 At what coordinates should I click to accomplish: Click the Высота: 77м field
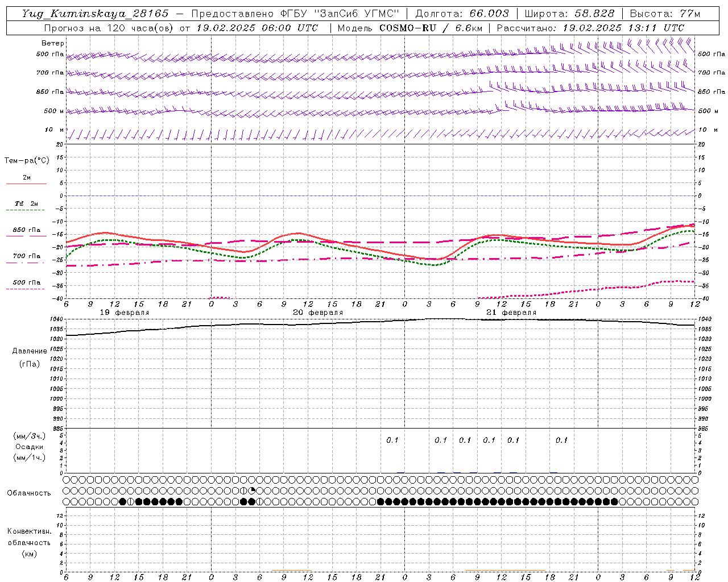[x=665, y=14]
